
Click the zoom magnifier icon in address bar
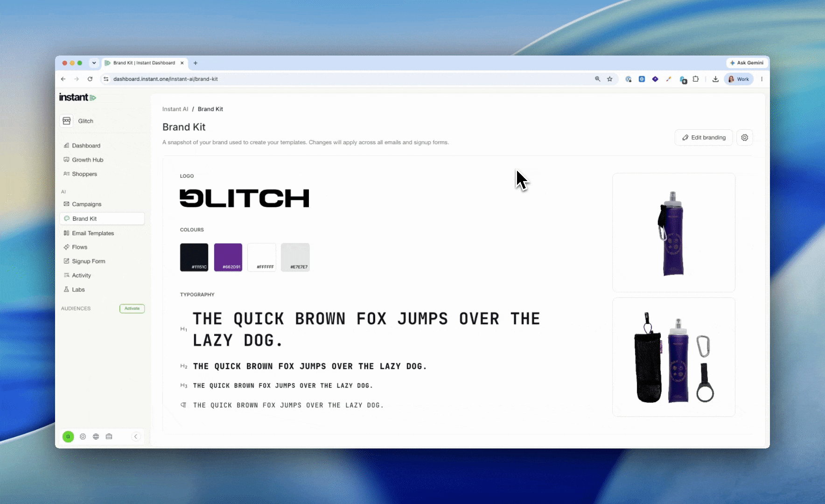pos(597,79)
